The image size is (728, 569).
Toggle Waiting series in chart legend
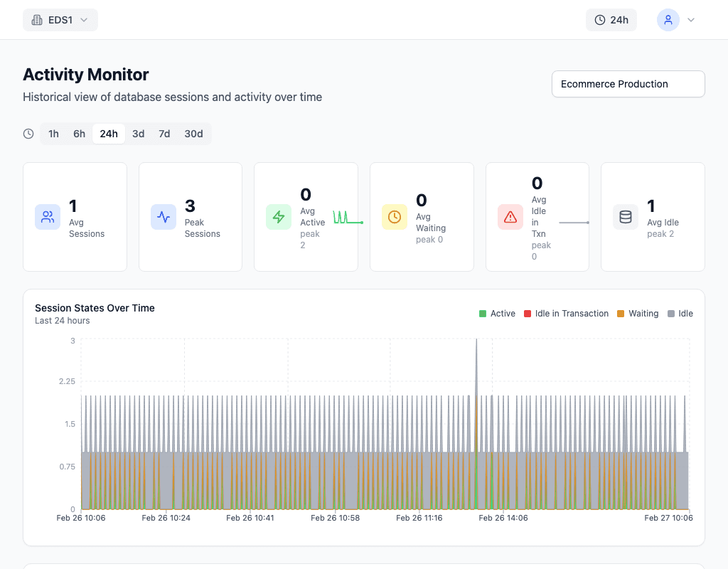pyautogui.click(x=637, y=314)
